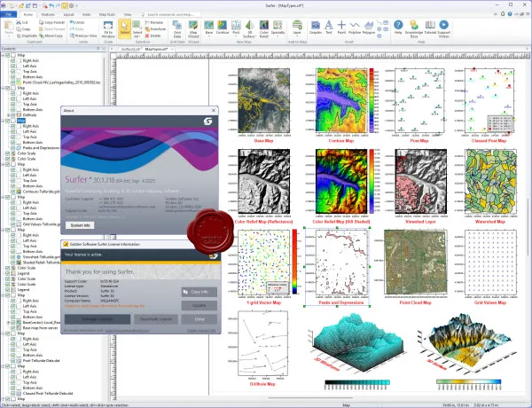Screen dimensions: 532x408
Task: Click Move/Copy in Clipboard group
Action: click(x=51, y=35)
